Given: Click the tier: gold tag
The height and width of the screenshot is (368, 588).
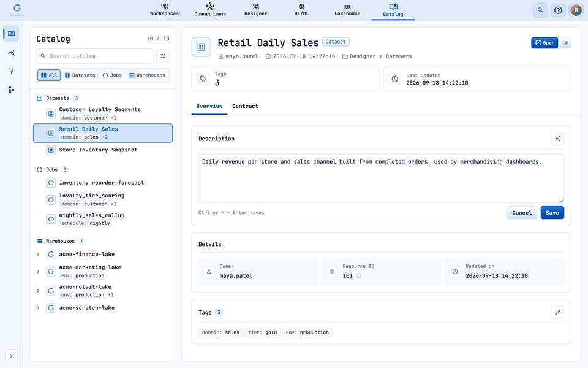Looking at the screenshot, I should [x=263, y=332].
